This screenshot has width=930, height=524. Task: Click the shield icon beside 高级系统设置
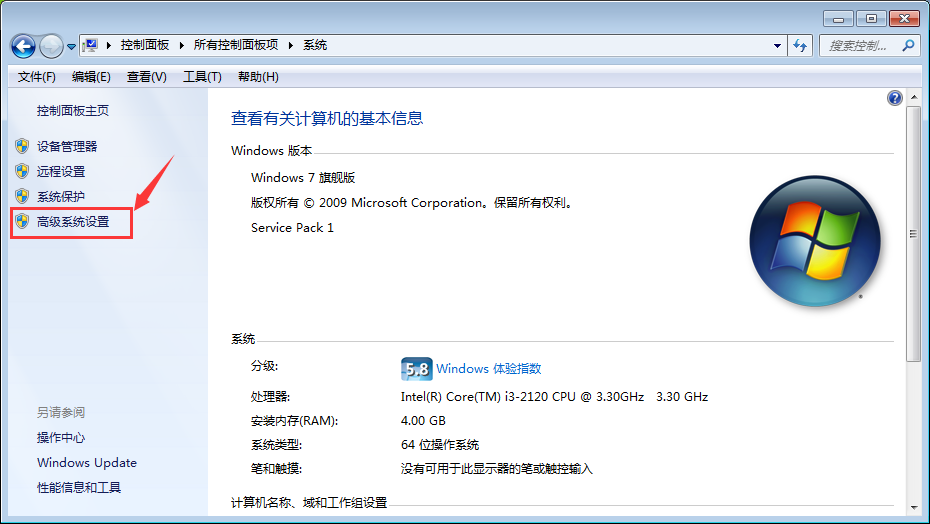point(22,221)
